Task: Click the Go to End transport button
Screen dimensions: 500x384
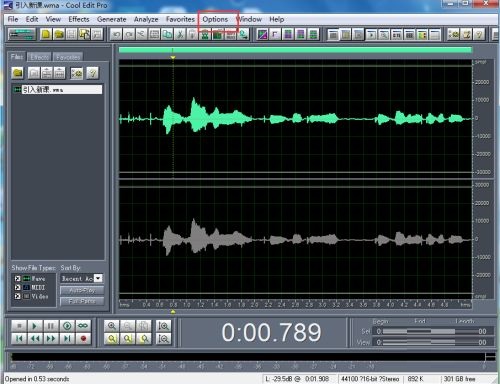Action: tap(67, 339)
